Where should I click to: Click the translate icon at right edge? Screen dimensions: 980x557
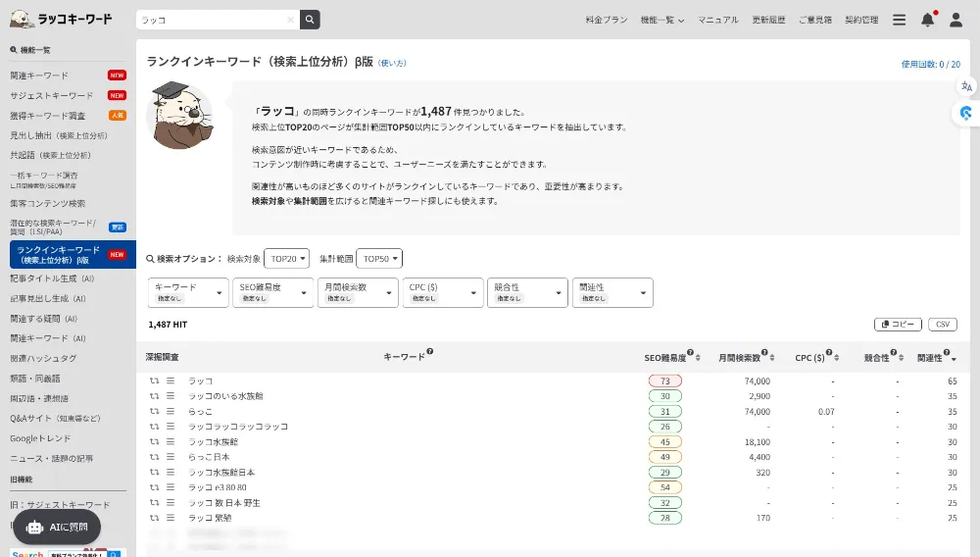967,86
